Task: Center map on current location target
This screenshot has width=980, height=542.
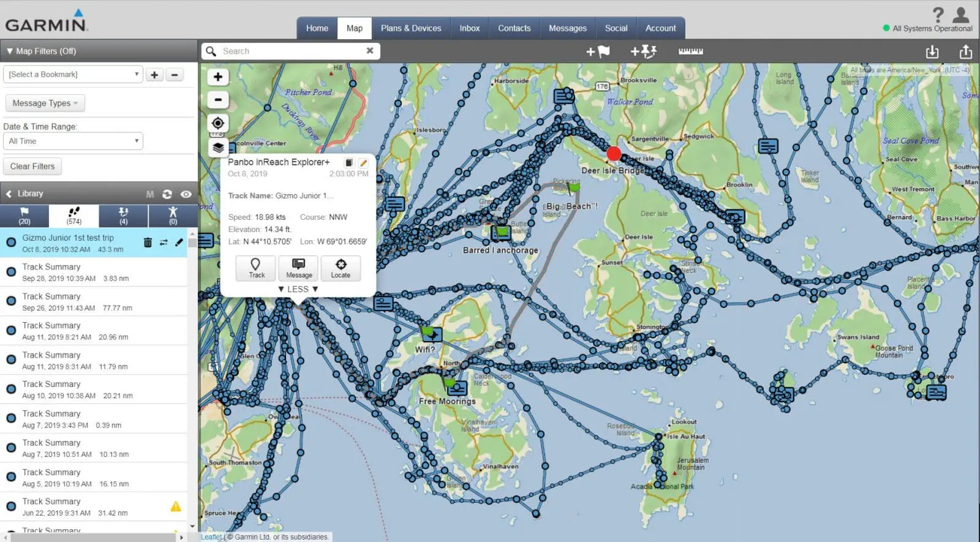Action: (218, 123)
